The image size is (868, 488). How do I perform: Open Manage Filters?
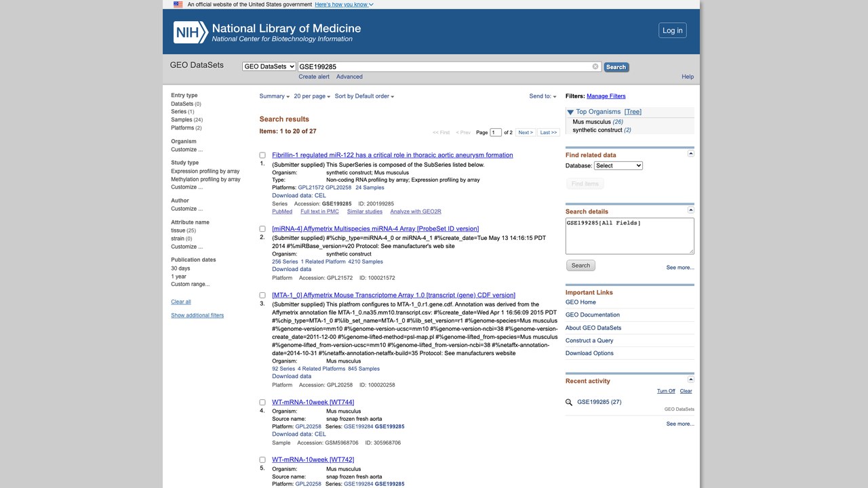[x=606, y=96]
